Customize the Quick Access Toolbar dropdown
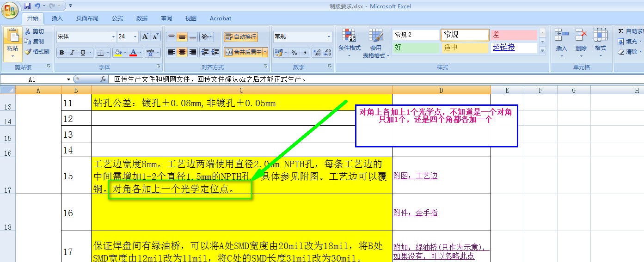 [x=71, y=6]
